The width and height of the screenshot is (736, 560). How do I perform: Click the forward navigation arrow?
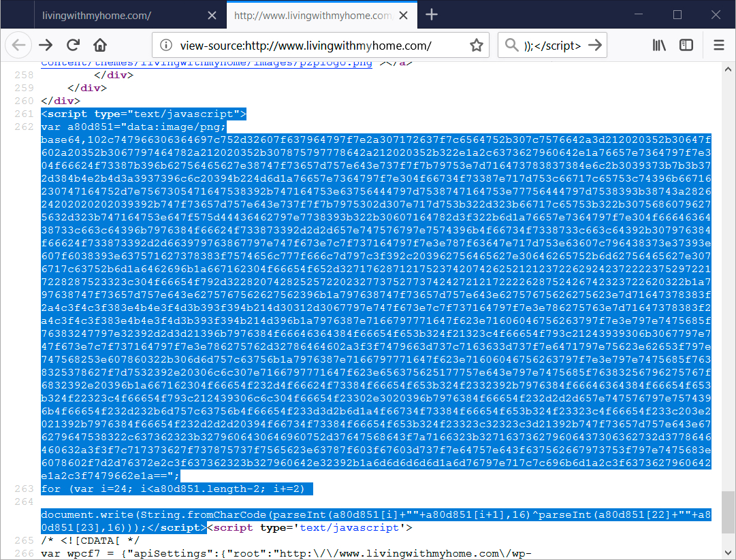[46, 46]
